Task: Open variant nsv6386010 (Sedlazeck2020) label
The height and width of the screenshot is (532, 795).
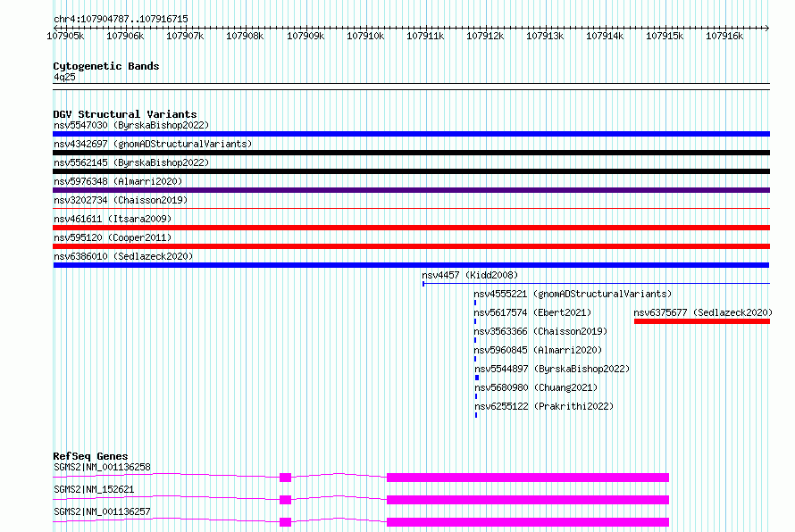Action: tap(123, 256)
